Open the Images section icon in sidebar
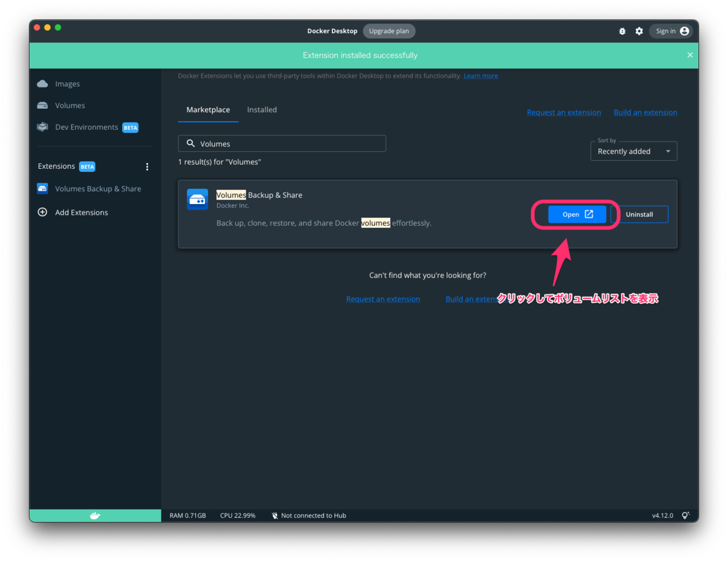Screen dimensions: 728x561 click(x=42, y=84)
